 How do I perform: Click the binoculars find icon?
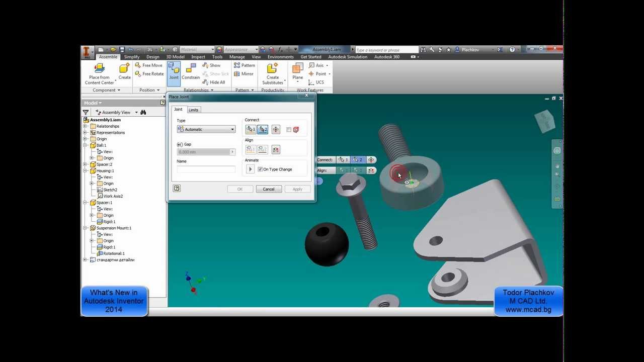143,112
